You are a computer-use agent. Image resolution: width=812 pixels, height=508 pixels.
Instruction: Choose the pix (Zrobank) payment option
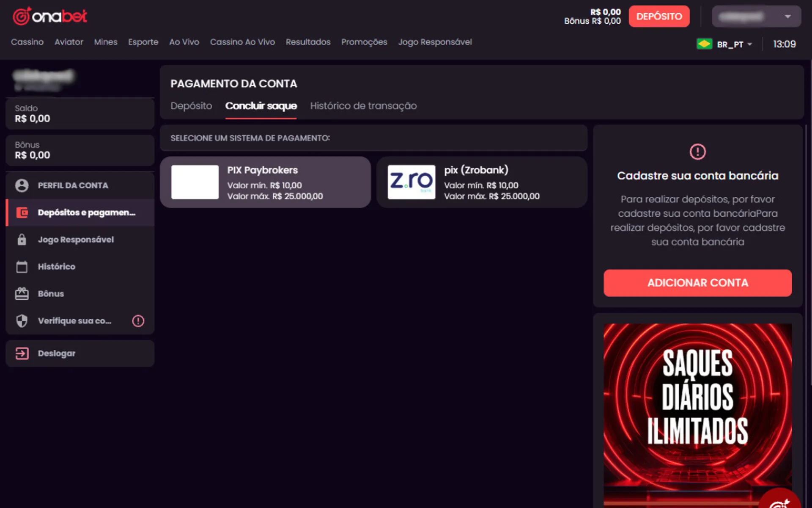[x=482, y=182]
